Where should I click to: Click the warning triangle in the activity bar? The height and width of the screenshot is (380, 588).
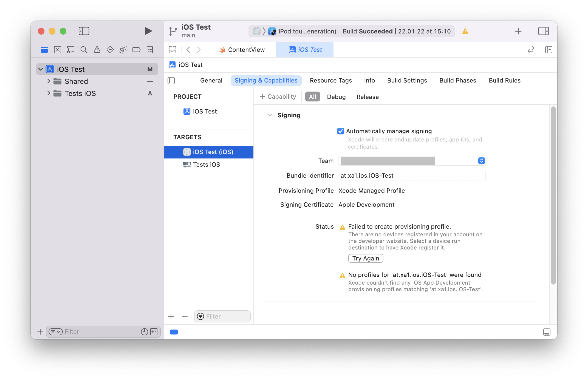[x=465, y=31]
